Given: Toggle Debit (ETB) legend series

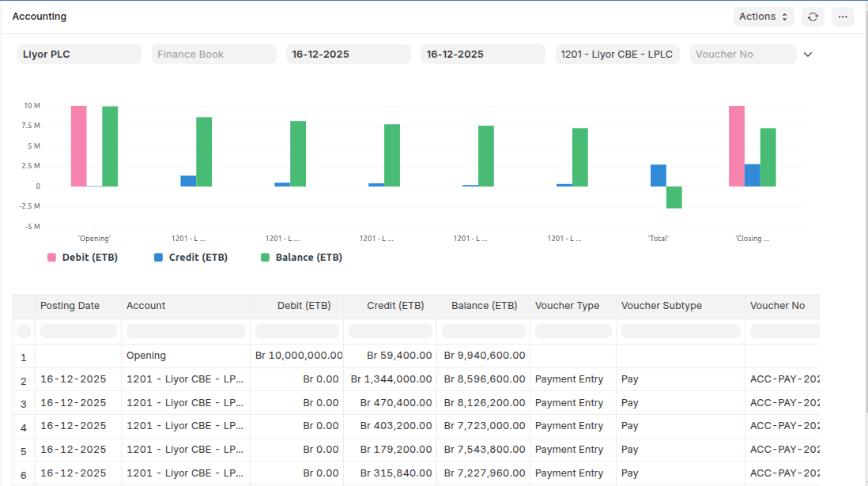Looking at the screenshot, I should (x=83, y=258).
